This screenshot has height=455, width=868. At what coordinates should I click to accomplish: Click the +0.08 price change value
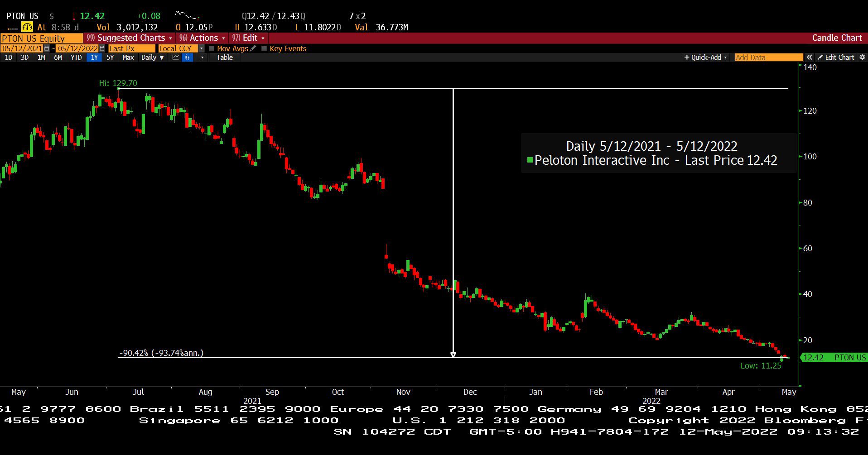149,16
